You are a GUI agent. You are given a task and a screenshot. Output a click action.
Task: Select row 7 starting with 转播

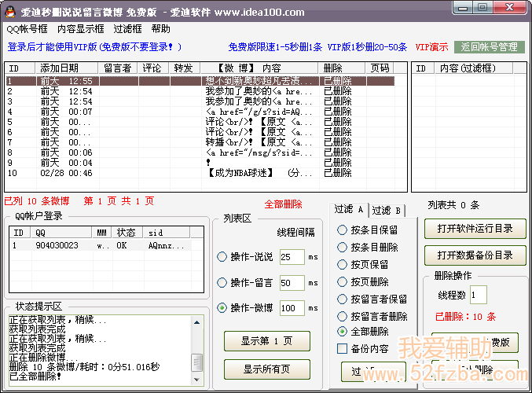[x=200, y=142]
